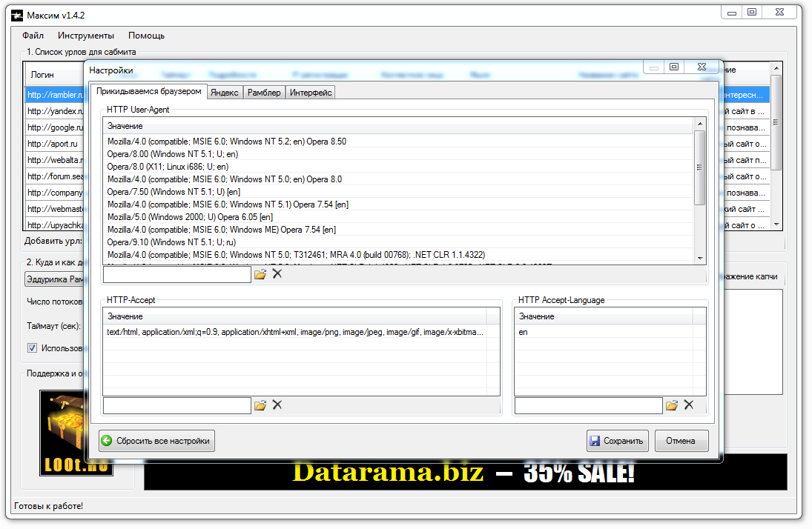Screen dimensions: 812x529
Task: Click the LOOt.ru treasure chest image
Action: (76, 432)
